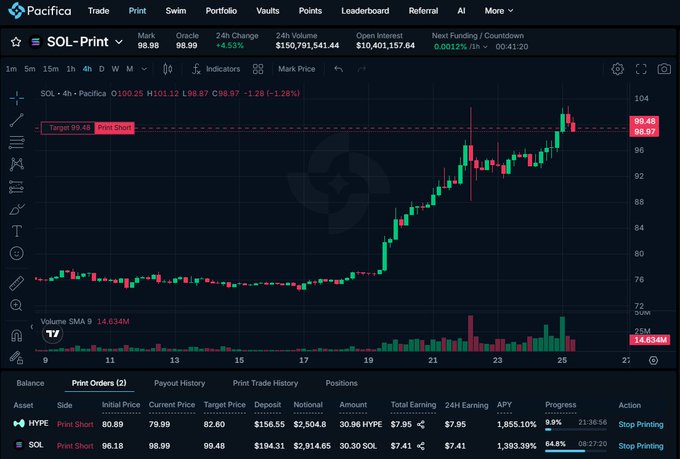Switch chart to Daily timeframe
The height and width of the screenshot is (459, 680).
click(x=101, y=69)
